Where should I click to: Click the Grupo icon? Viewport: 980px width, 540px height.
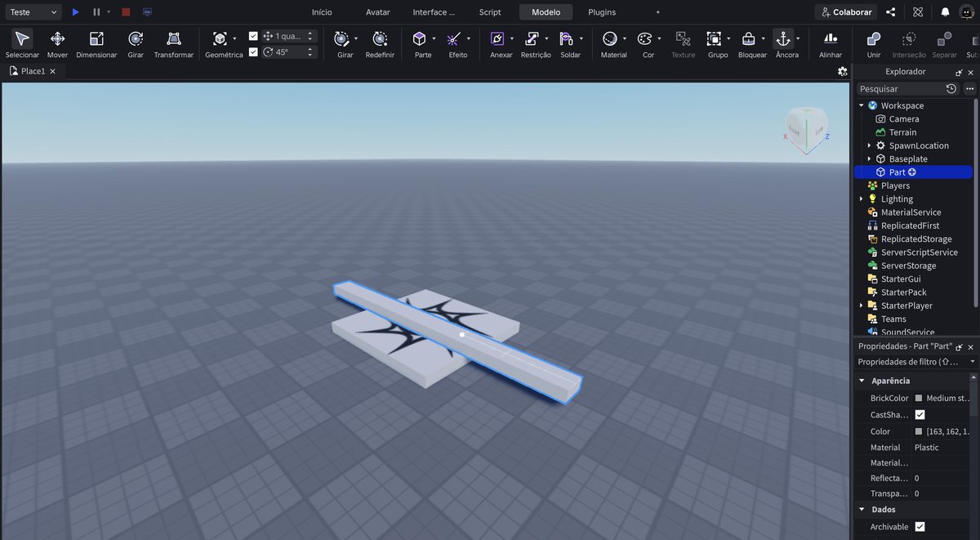click(x=714, y=38)
